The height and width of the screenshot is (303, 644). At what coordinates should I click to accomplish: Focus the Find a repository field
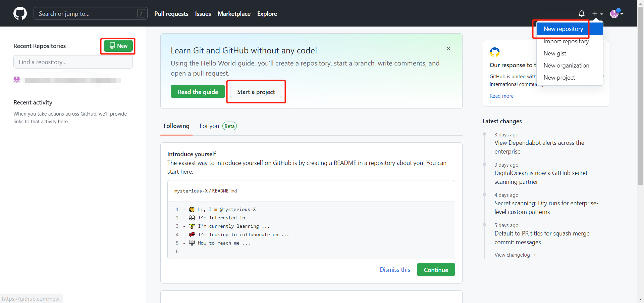(x=73, y=62)
